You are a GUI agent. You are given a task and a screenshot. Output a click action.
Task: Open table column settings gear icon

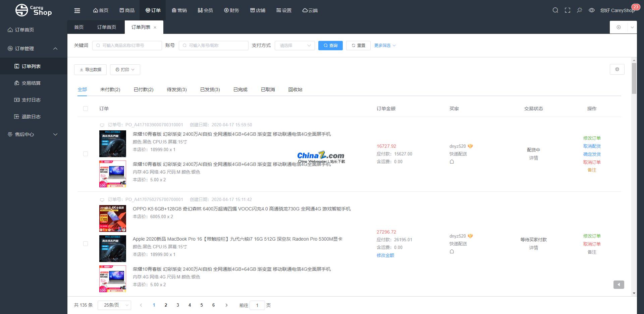pos(617,69)
